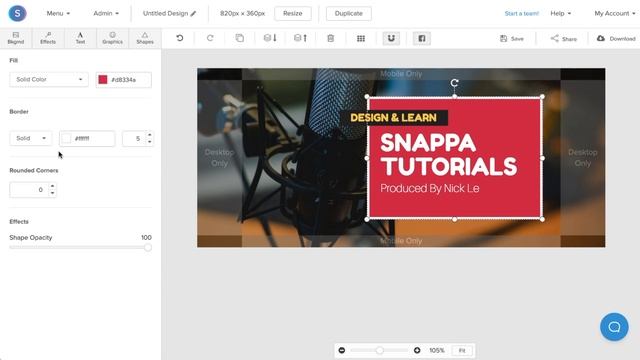Click the Share button
Screen dimensions: 640x360
click(x=564, y=38)
